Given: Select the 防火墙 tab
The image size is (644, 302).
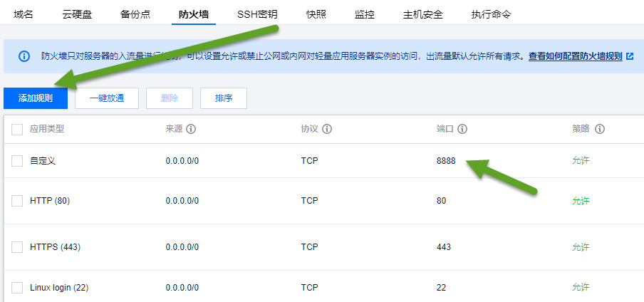Looking at the screenshot, I should pyautogui.click(x=194, y=15).
